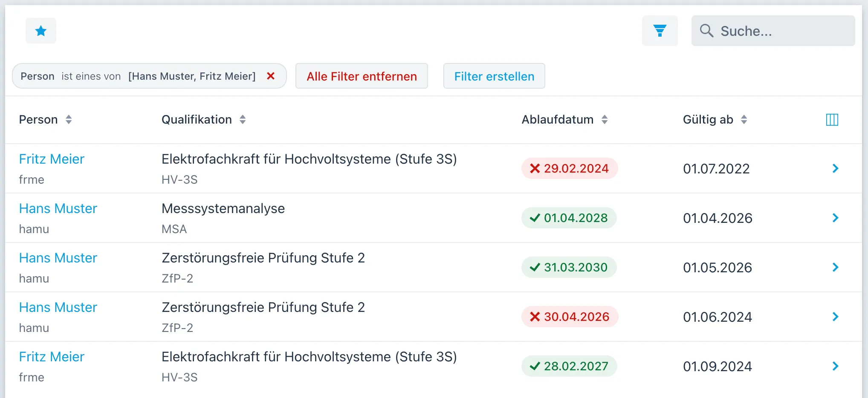This screenshot has height=398, width=868.
Task: Click Alle Filter entfernen button
Action: pyautogui.click(x=362, y=76)
